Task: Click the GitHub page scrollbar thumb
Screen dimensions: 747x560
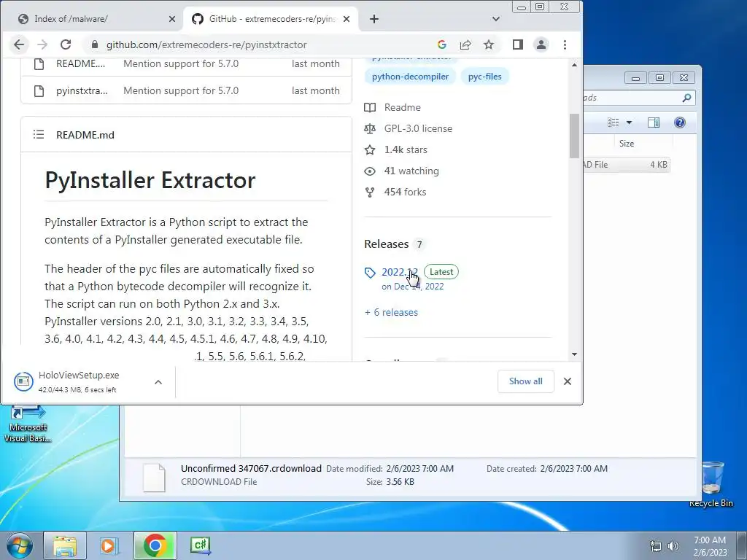Action: 575,136
